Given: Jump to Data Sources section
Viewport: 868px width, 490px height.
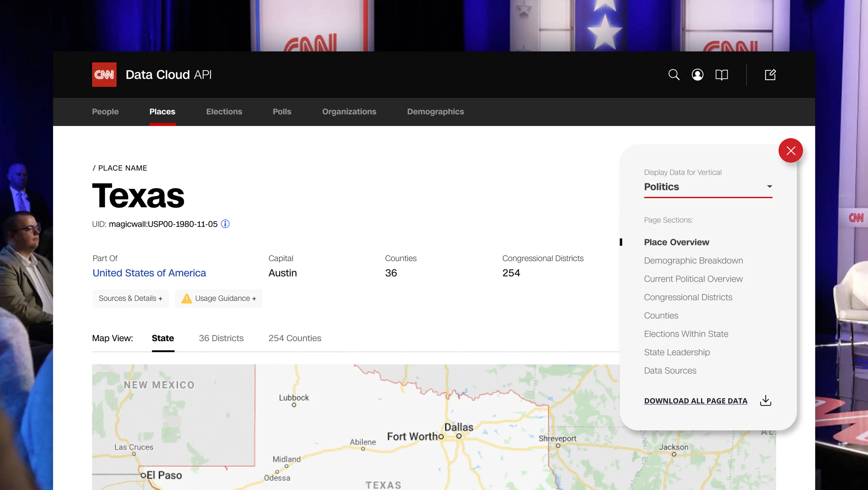Looking at the screenshot, I should [x=670, y=371].
